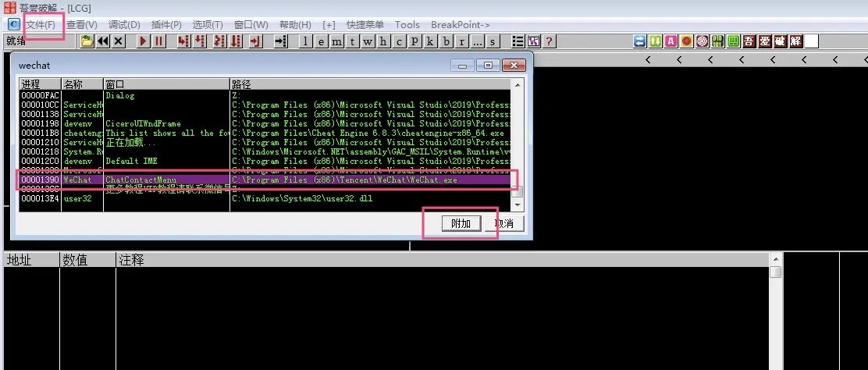
Task: Open References with the 'r' button
Action: tap(461, 41)
